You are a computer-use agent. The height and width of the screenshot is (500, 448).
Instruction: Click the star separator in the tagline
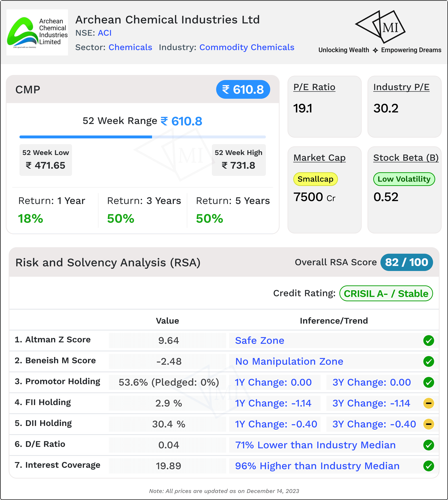click(375, 50)
